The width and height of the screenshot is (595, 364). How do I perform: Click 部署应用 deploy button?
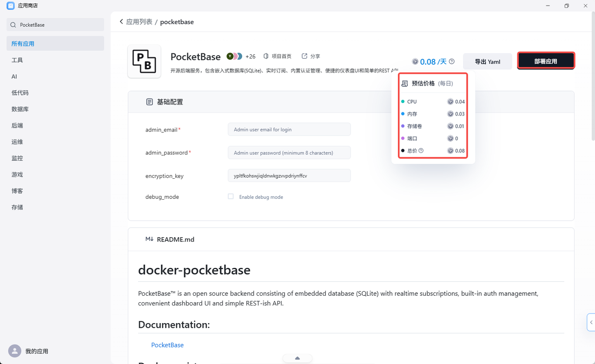pyautogui.click(x=546, y=61)
